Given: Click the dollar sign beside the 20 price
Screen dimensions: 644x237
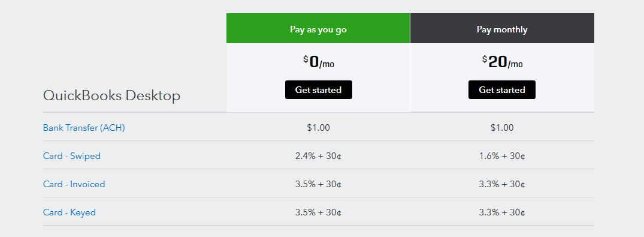Looking at the screenshot, I should coord(485,59).
